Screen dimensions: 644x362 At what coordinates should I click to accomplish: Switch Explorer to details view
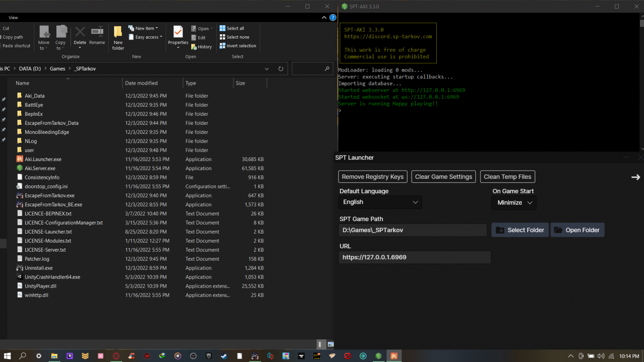pyautogui.click(x=320, y=344)
